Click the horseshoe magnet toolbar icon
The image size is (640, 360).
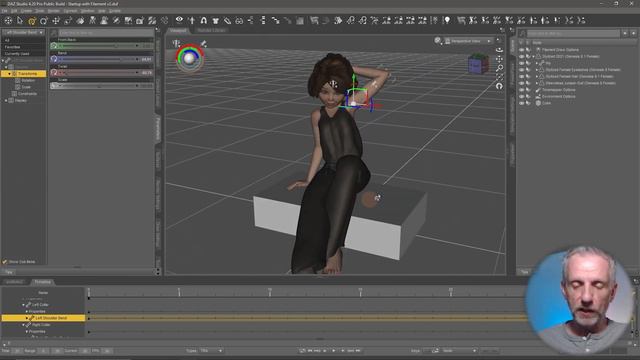click(x=203, y=20)
